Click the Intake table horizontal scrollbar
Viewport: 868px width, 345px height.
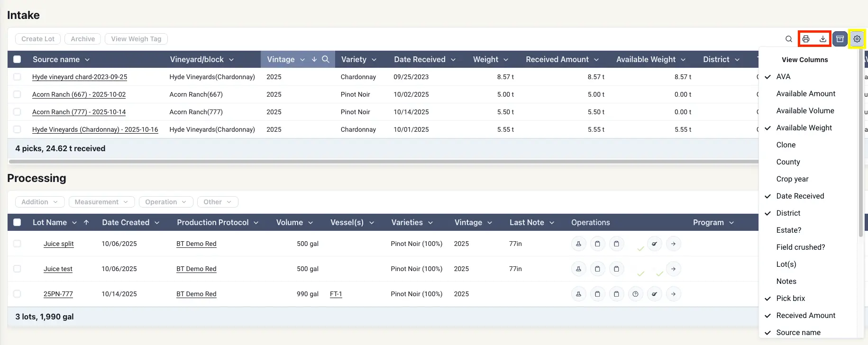pos(379,162)
